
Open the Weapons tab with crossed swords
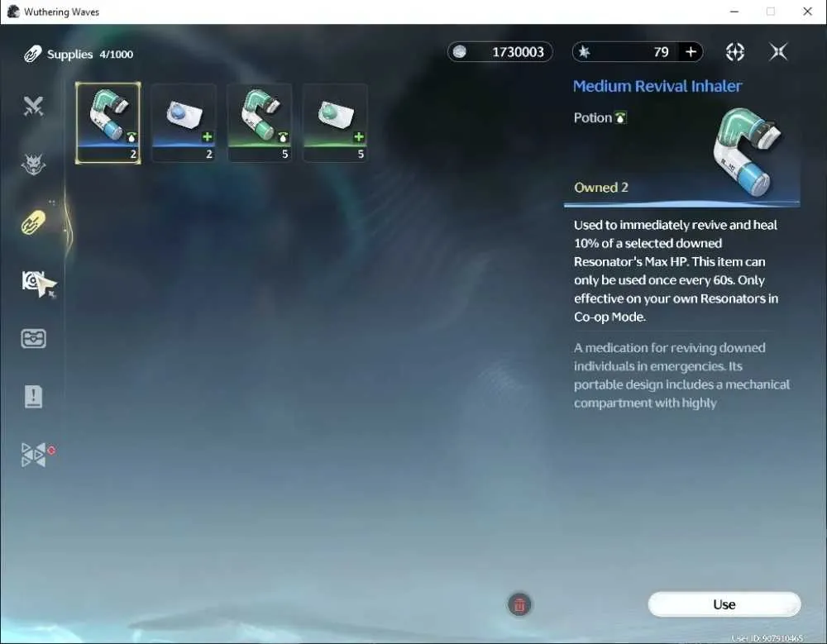[x=33, y=106]
